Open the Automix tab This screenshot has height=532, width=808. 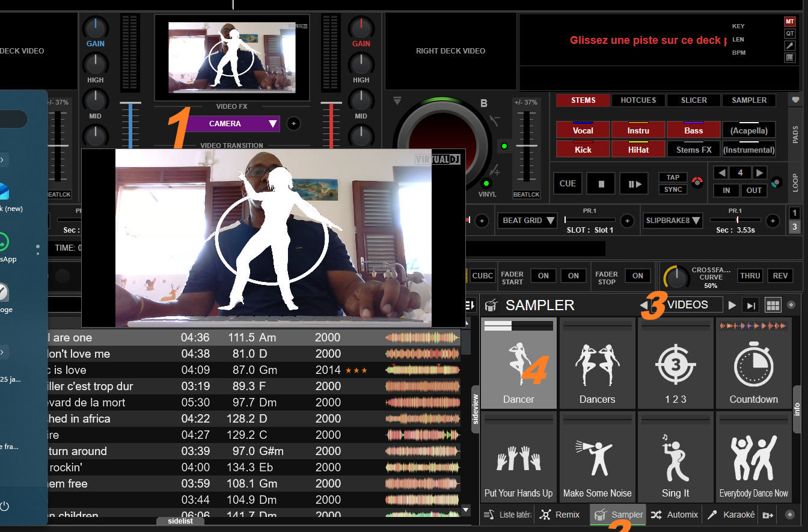[675, 515]
